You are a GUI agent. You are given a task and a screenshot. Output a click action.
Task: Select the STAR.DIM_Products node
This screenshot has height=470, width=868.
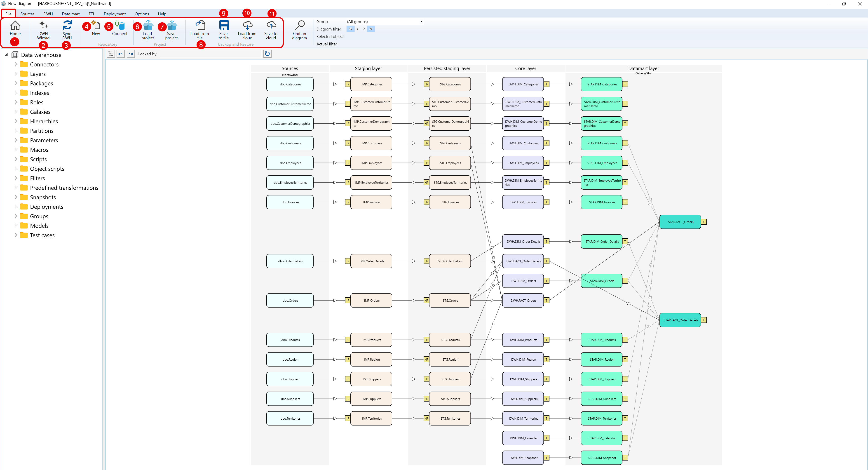pyautogui.click(x=601, y=340)
